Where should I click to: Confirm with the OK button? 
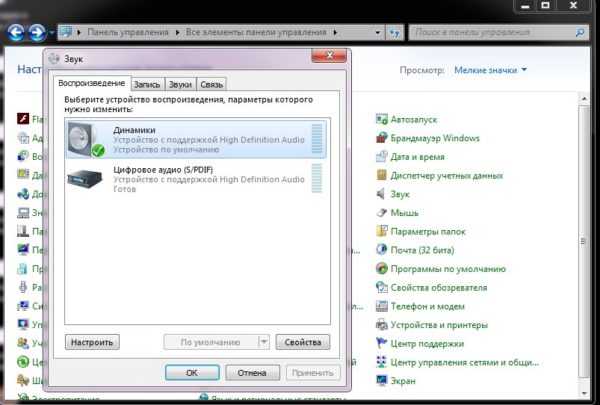tap(192, 372)
